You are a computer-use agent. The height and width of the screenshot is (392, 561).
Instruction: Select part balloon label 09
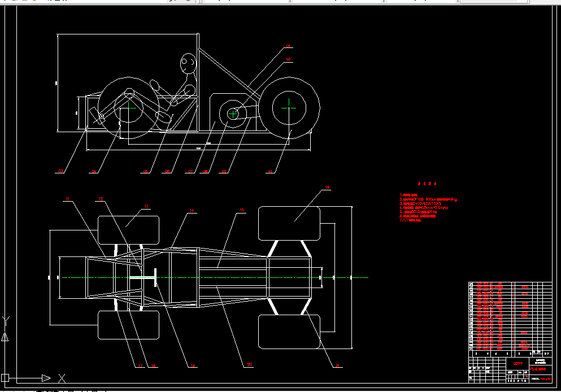pyautogui.click(x=224, y=172)
